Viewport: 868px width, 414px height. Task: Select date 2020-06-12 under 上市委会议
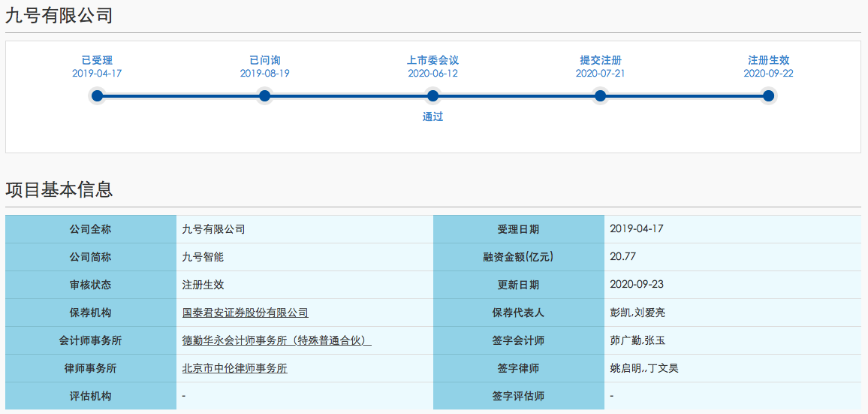coord(433,74)
